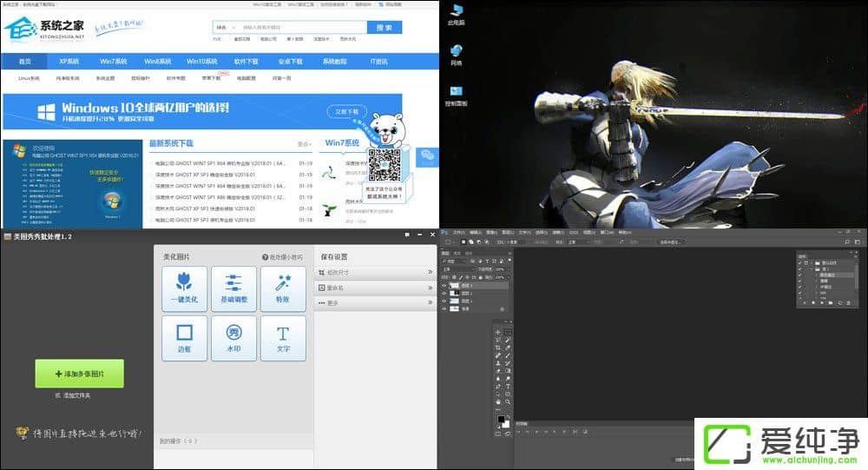
Task: Select the Move tool in Photoshop toolbox
Action: 497,332
